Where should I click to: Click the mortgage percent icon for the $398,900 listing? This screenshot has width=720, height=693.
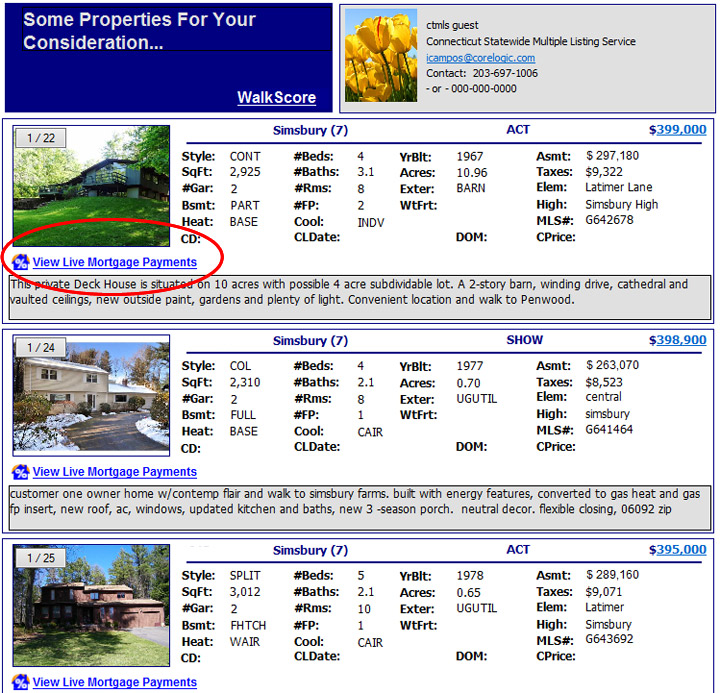[20, 472]
